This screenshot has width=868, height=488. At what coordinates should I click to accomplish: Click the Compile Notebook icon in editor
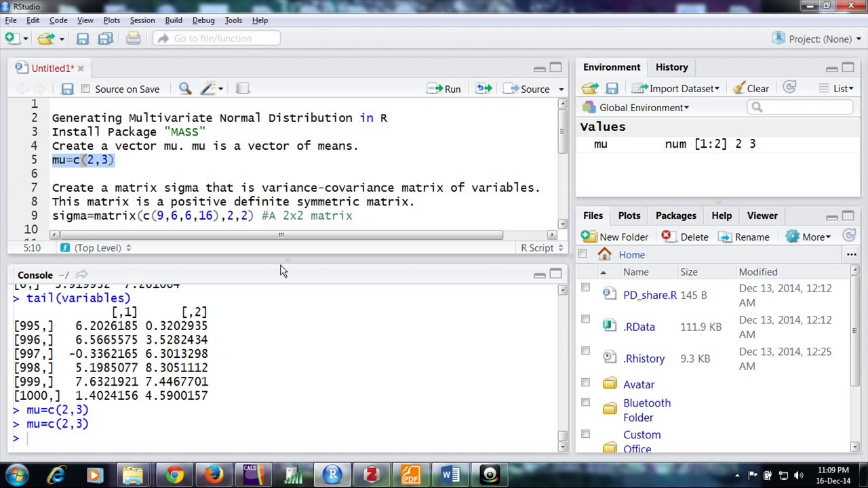tap(242, 89)
